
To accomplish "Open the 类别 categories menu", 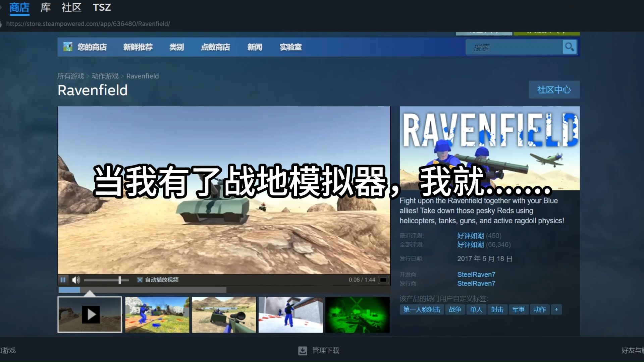I will pyautogui.click(x=177, y=47).
